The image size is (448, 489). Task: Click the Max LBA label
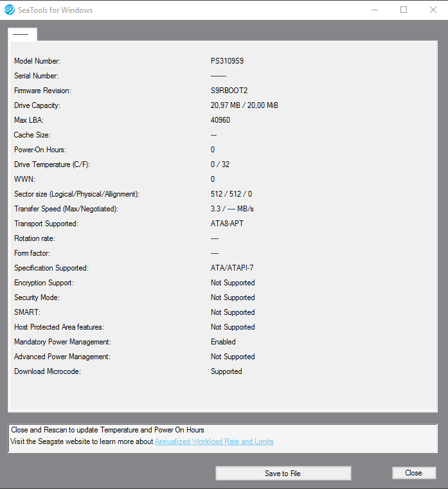point(29,120)
